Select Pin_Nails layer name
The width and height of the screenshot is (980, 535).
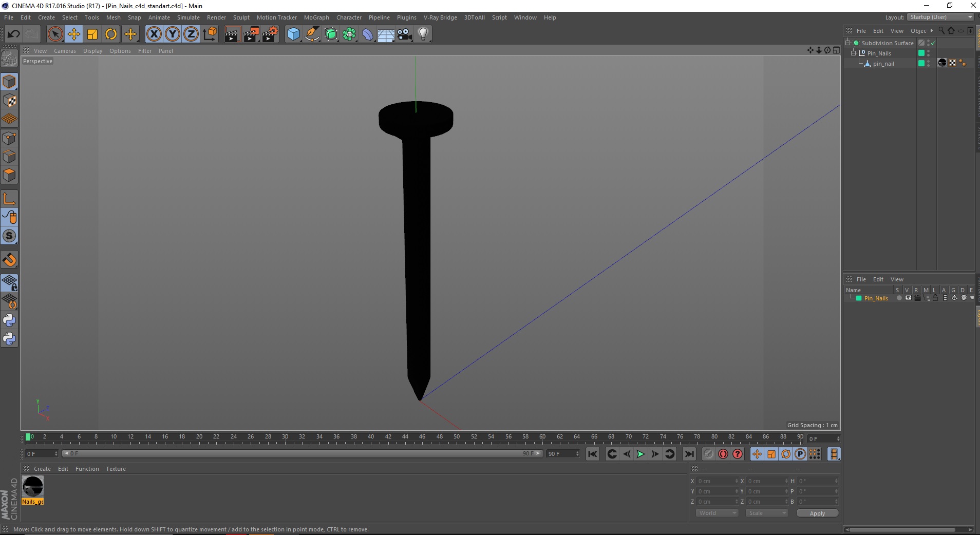(876, 298)
